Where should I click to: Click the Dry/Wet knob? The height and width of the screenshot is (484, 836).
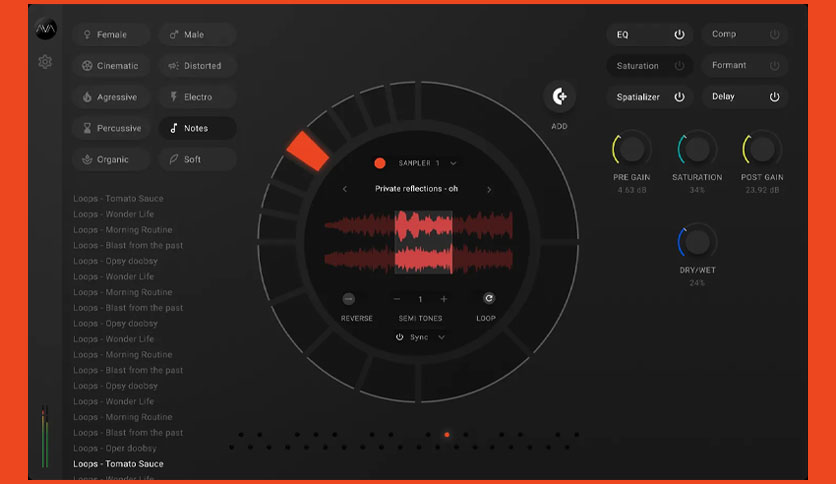697,243
